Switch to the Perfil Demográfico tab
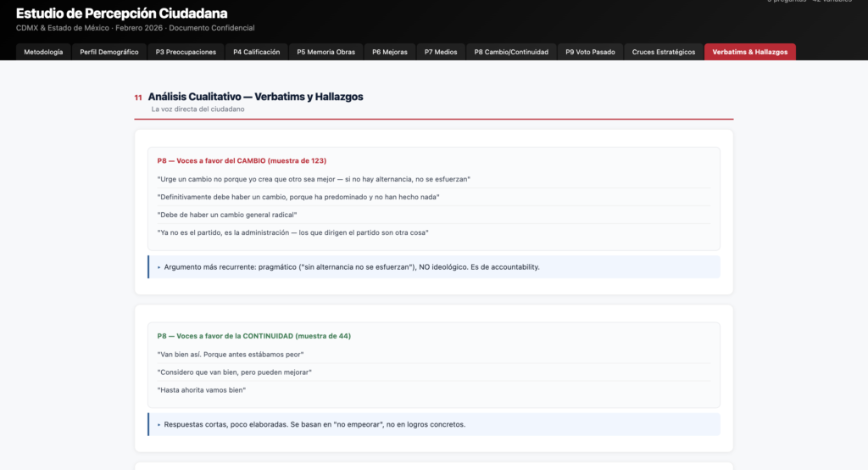Screen dimensions: 868x470 [x=109, y=52]
